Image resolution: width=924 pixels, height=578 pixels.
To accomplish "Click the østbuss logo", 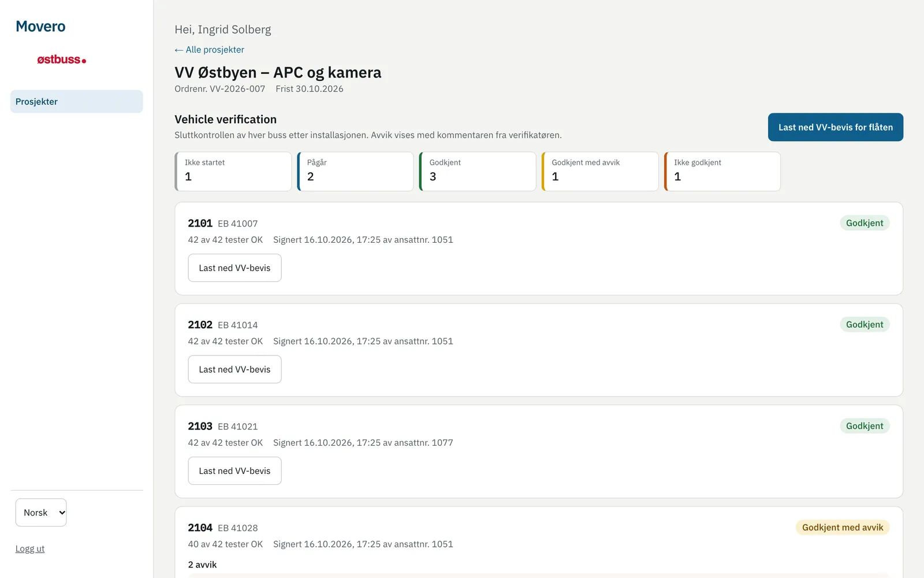I will [62, 60].
